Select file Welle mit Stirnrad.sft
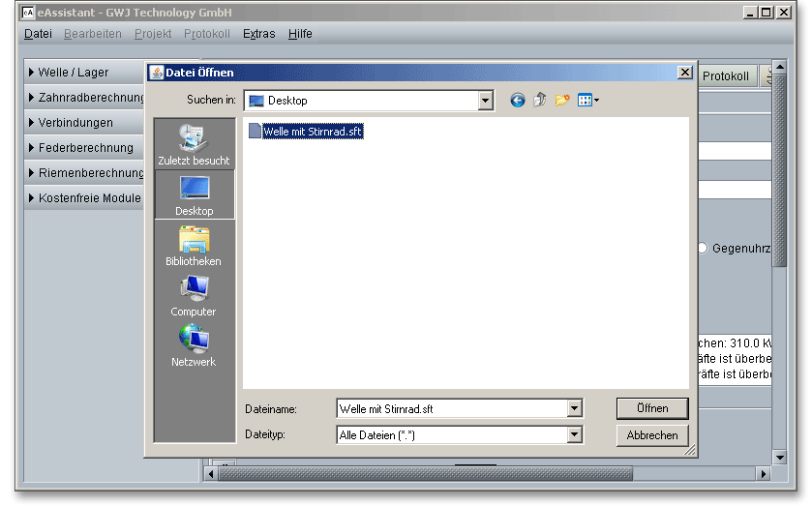Screen dimensions: 812x506 click(x=312, y=131)
